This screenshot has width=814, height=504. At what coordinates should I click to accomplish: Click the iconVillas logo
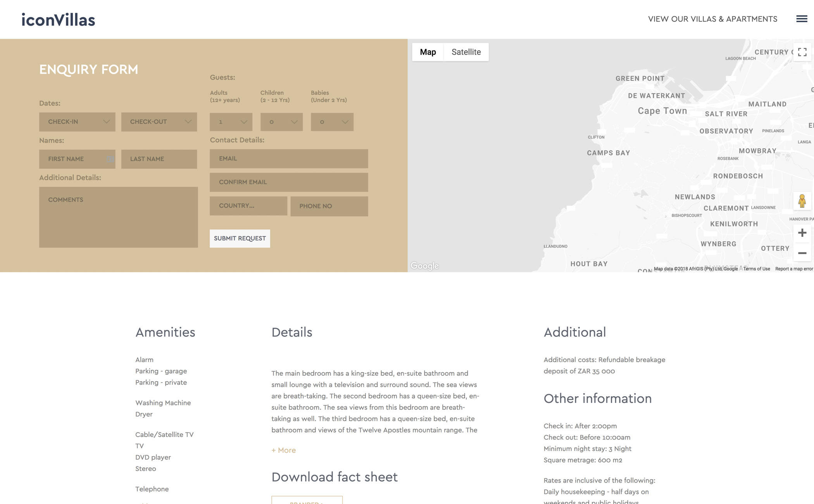[x=58, y=19]
